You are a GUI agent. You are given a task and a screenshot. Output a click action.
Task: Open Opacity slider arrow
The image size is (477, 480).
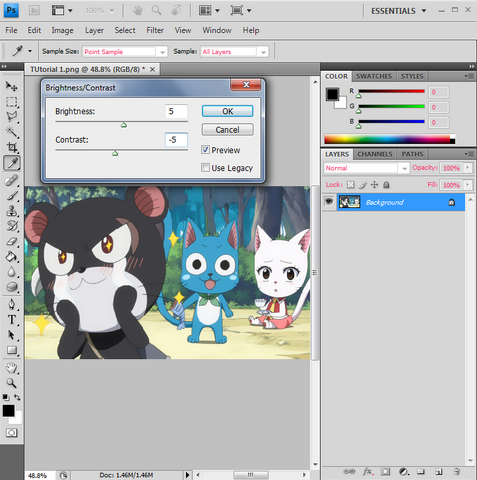coord(468,168)
